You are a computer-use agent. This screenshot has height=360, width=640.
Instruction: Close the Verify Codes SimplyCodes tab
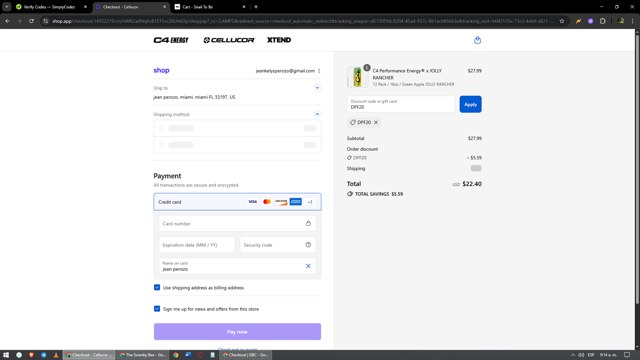point(85,7)
